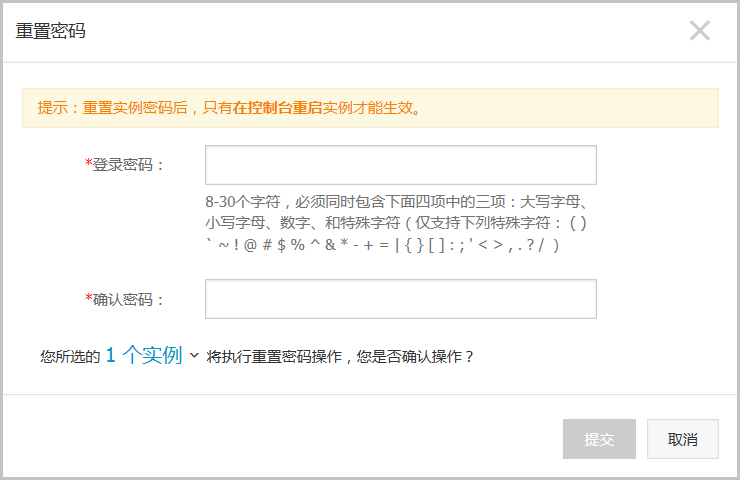
Task: Click the 登录密码 input field
Action: pos(400,165)
